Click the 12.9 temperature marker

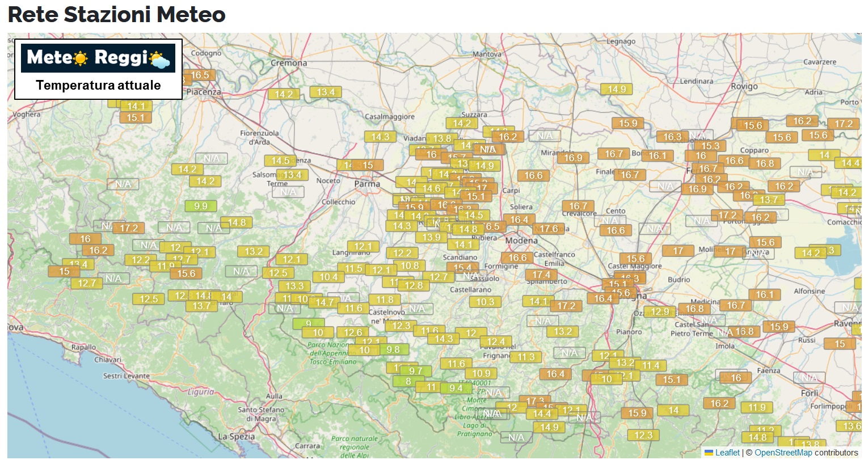(660, 312)
